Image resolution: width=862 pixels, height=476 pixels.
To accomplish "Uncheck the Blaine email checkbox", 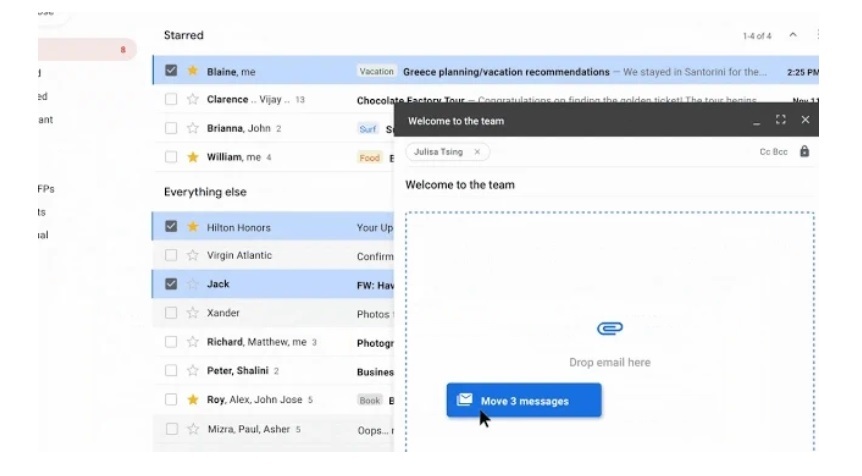I will click(x=170, y=72).
